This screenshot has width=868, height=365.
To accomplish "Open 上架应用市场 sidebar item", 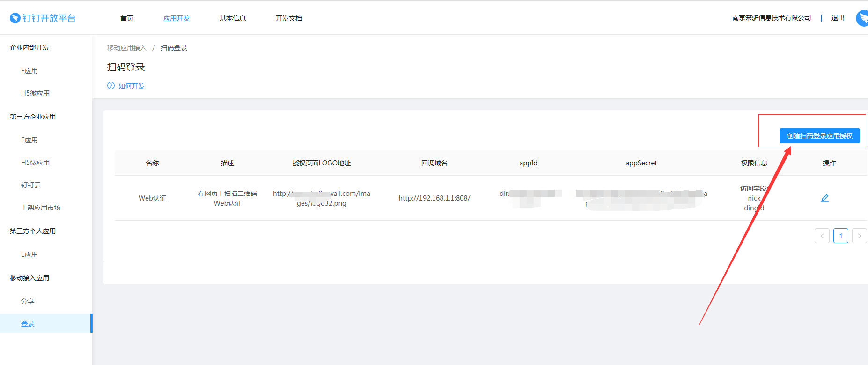I will [41, 208].
